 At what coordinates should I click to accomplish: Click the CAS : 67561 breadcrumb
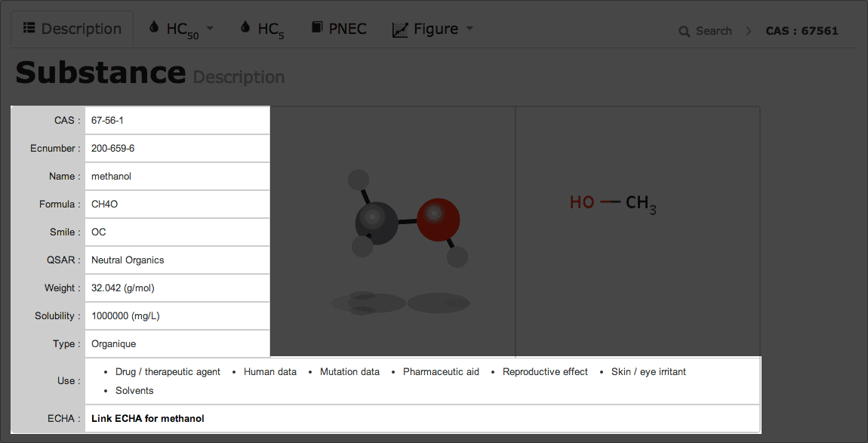tap(802, 31)
